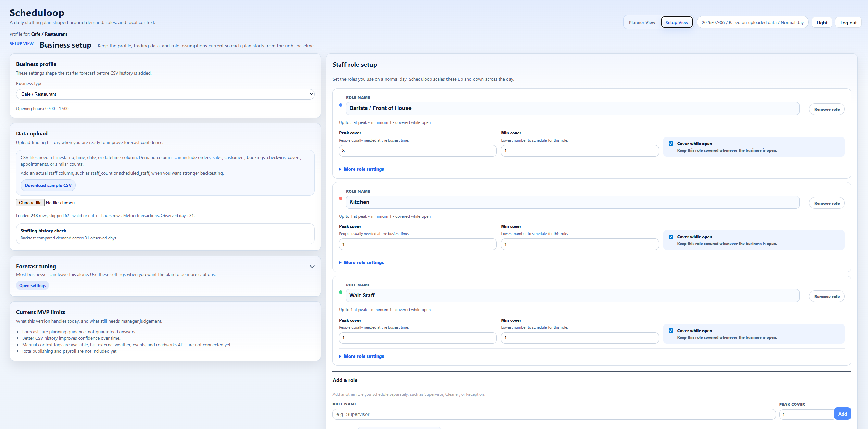Toggle Cover while open for Kitchen role
This screenshot has height=429, width=868.
tap(671, 237)
